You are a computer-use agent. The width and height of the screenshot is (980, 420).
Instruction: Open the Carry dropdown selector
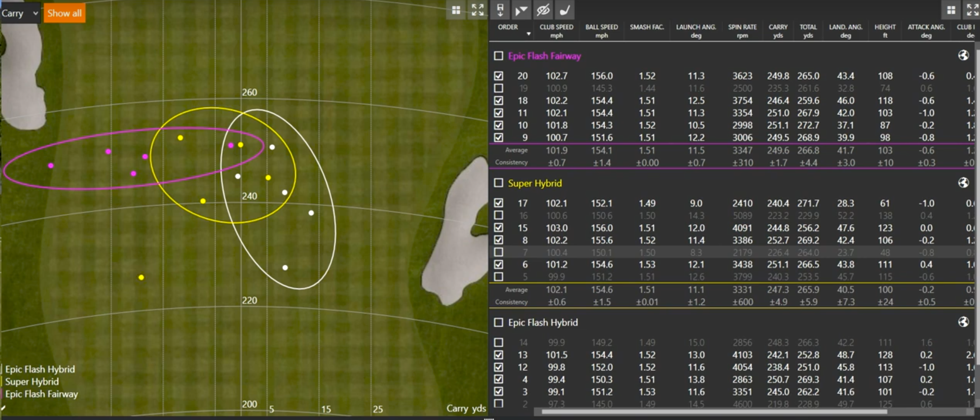pos(19,13)
